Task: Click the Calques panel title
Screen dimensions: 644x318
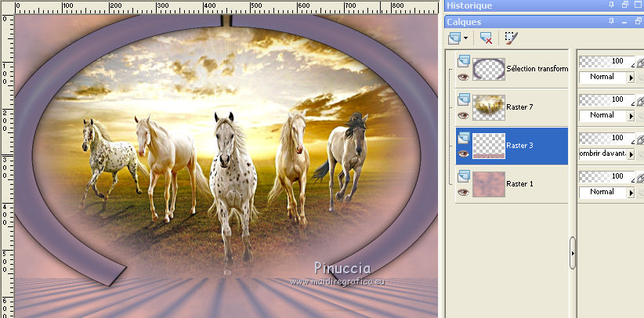Action: (x=464, y=22)
